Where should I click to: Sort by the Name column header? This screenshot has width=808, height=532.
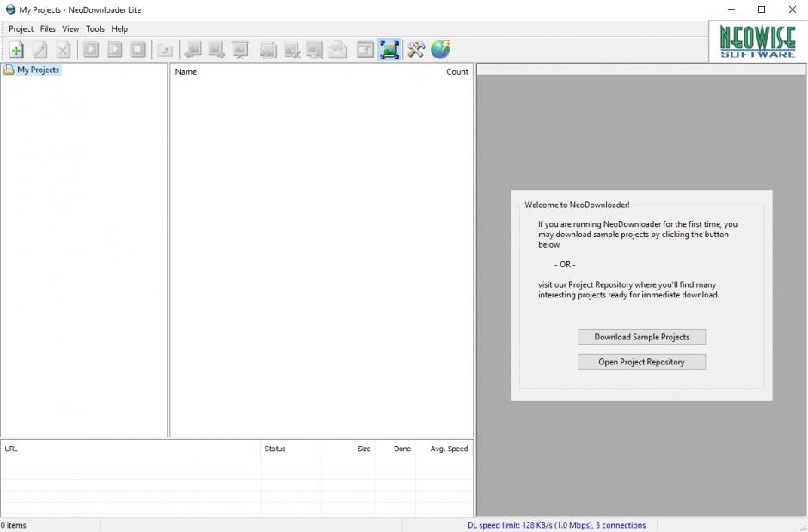(x=297, y=71)
